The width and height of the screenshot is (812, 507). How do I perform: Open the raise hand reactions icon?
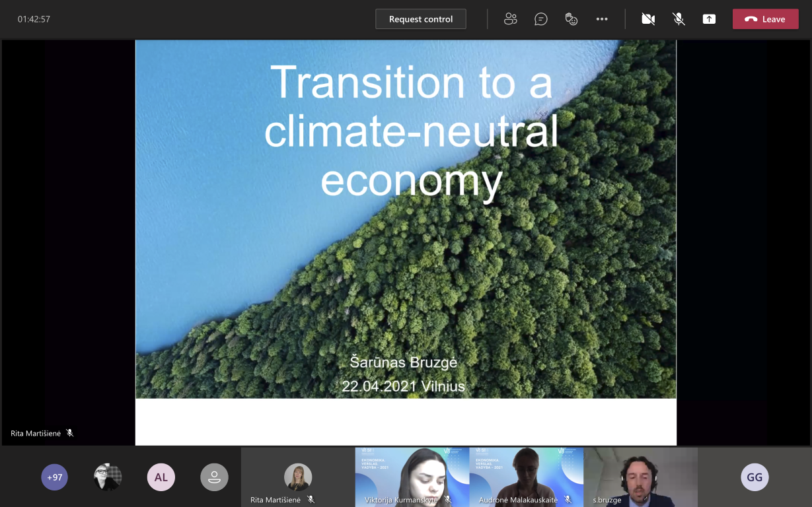pyautogui.click(x=572, y=19)
